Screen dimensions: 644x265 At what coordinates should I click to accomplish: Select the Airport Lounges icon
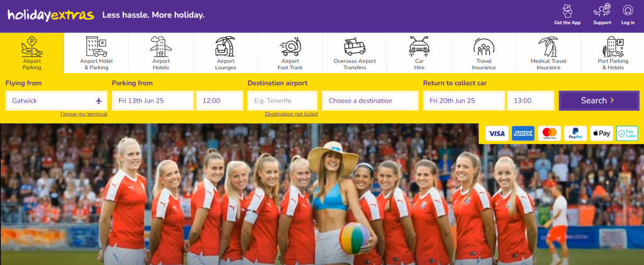pos(225,47)
